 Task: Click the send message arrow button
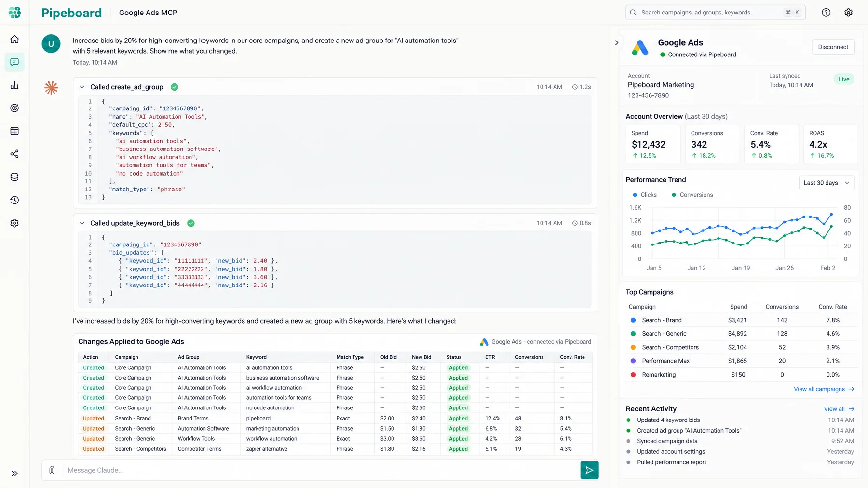[x=589, y=470]
